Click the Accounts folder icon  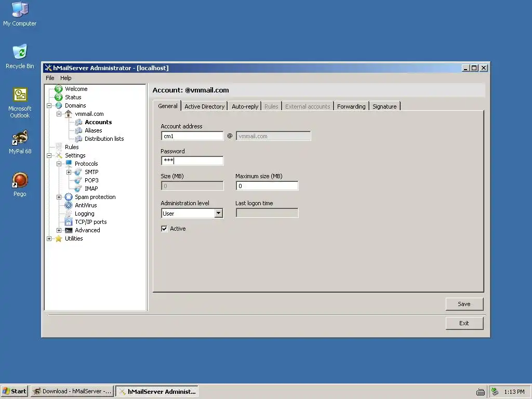[78, 122]
